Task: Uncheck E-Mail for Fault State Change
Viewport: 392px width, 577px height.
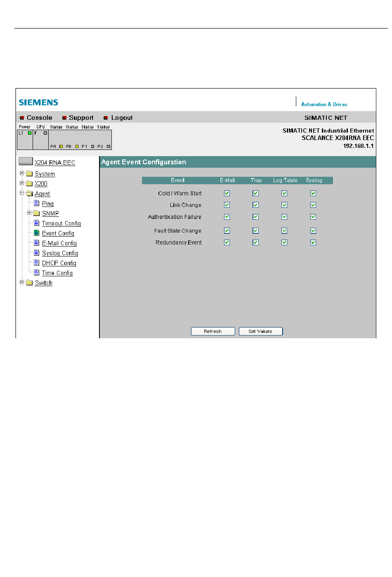Action: (227, 231)
